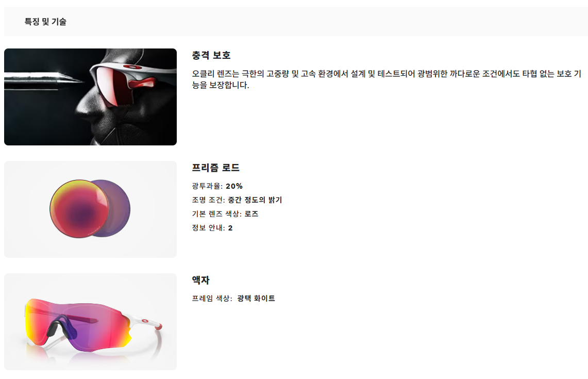This screenshot has width=588, height=379.
Task: Click the red temple tip of the sunglasses
Action: coord(158,325)
